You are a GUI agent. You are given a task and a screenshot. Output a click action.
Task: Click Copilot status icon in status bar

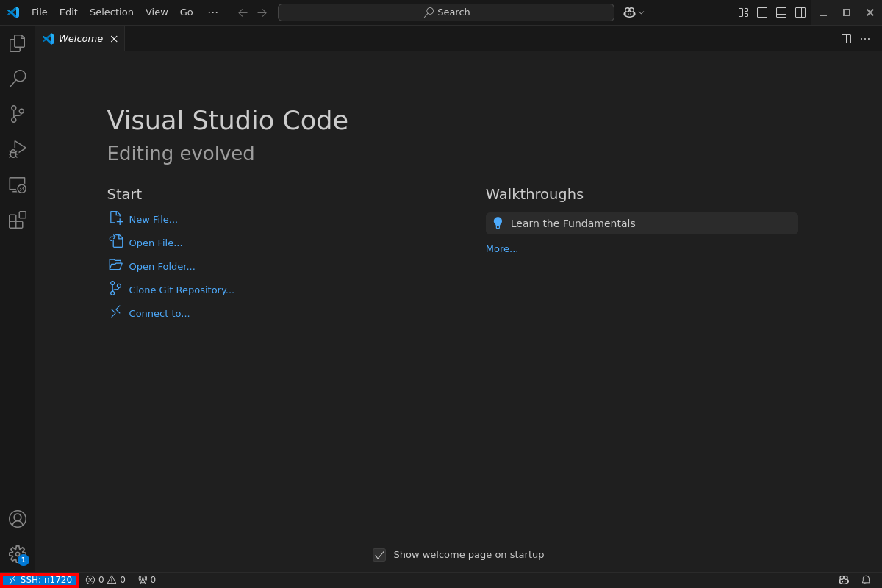pyautogui.click(x=844, y=580)
